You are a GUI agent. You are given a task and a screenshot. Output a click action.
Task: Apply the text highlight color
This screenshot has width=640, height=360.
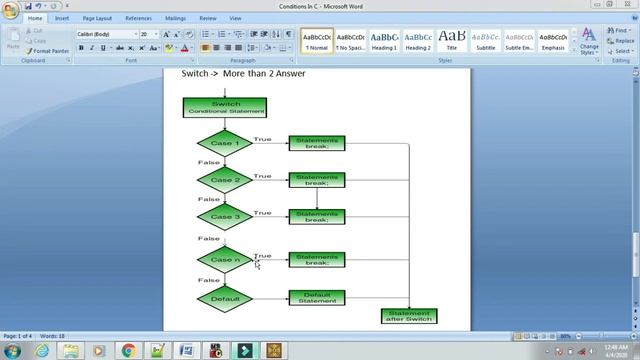tap(168, 48)
